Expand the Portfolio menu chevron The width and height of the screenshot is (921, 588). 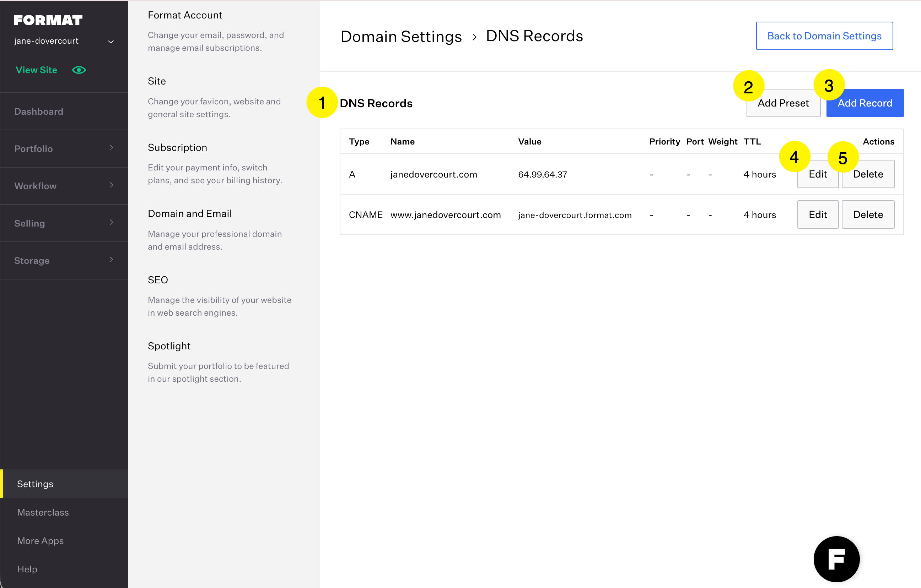[111, 148]
